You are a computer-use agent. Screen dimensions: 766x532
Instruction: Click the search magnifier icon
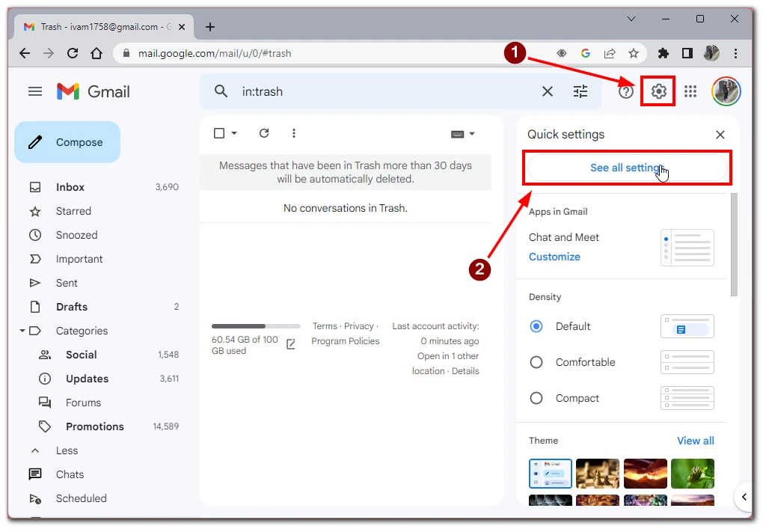point(221,91)
